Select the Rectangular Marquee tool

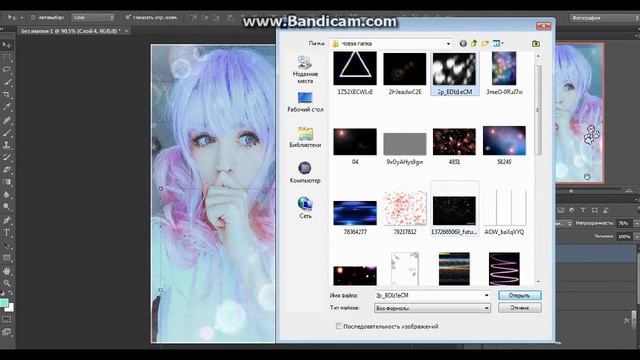(7, 57)
